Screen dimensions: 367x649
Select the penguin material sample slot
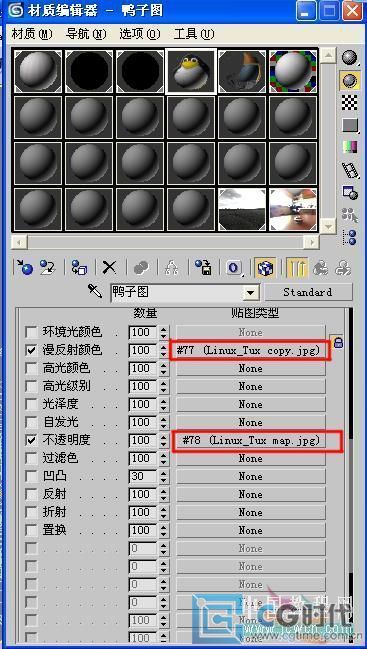pos(191,71)
